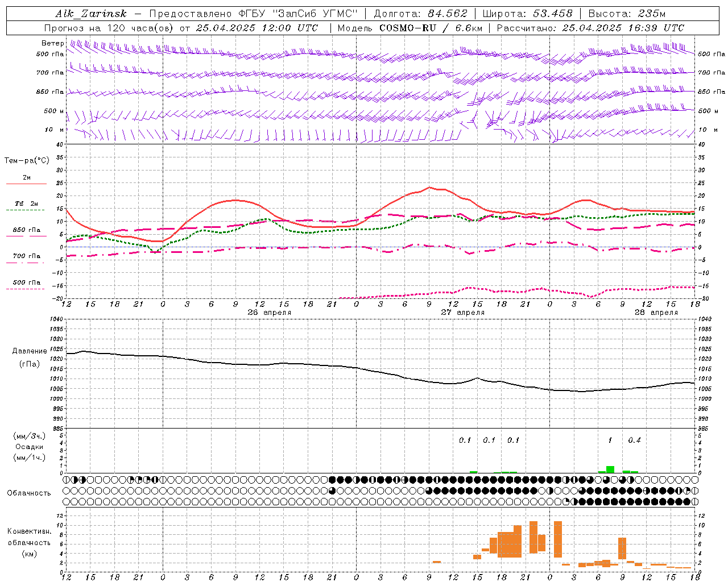Click the (мм/1ч.) unit label

point(30,458)
